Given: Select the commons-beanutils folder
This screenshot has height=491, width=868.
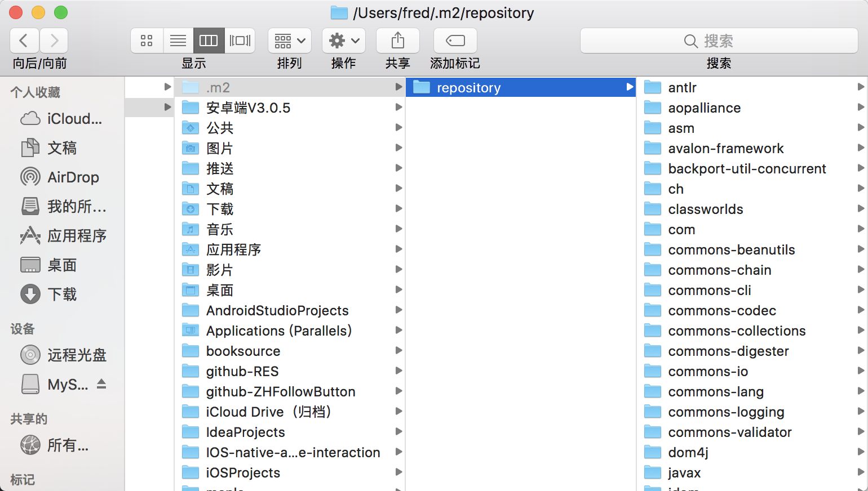Looking at the screenshot, I should 752,249.
